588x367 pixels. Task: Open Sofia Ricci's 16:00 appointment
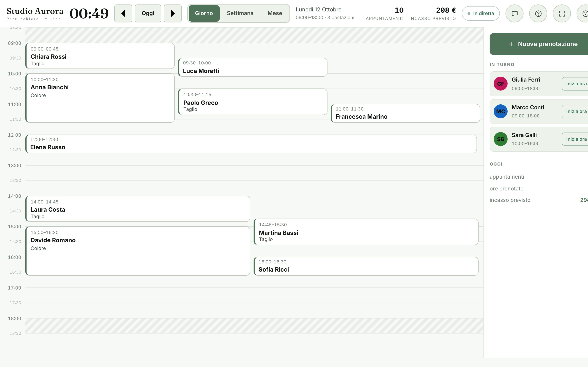pyautogui.click(x=366, y=266)
